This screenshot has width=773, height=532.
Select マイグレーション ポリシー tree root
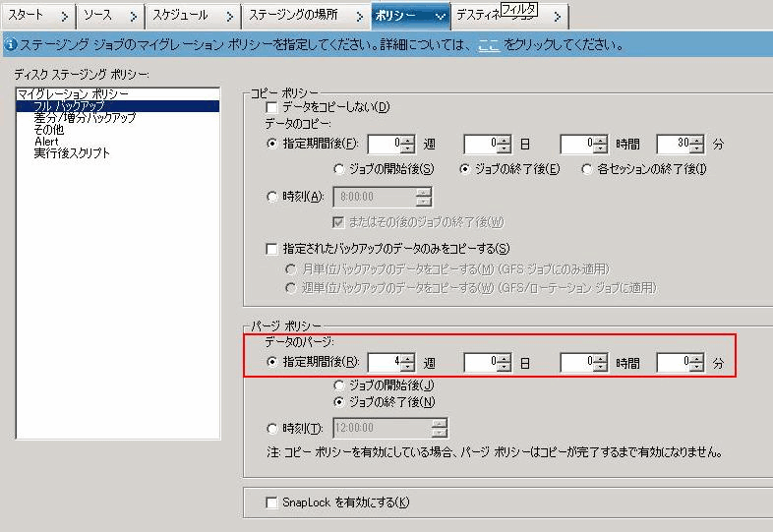tap(73, 93)
